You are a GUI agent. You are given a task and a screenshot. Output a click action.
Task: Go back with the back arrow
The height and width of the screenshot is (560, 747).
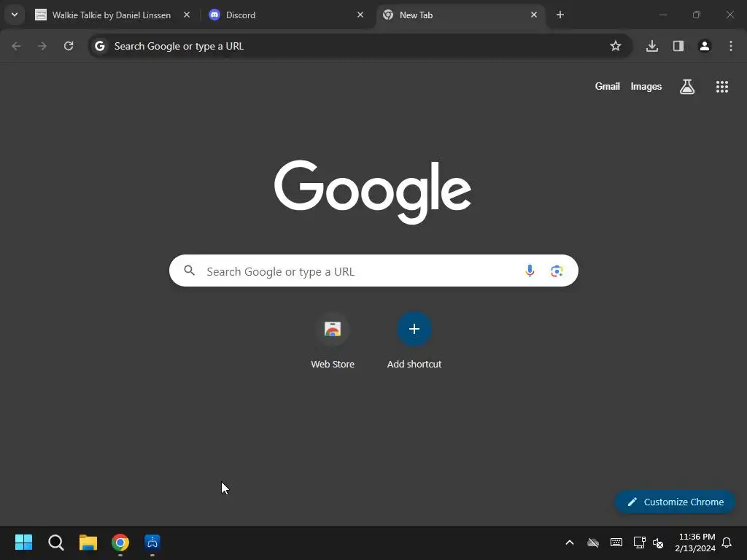[x=16, y=46]
